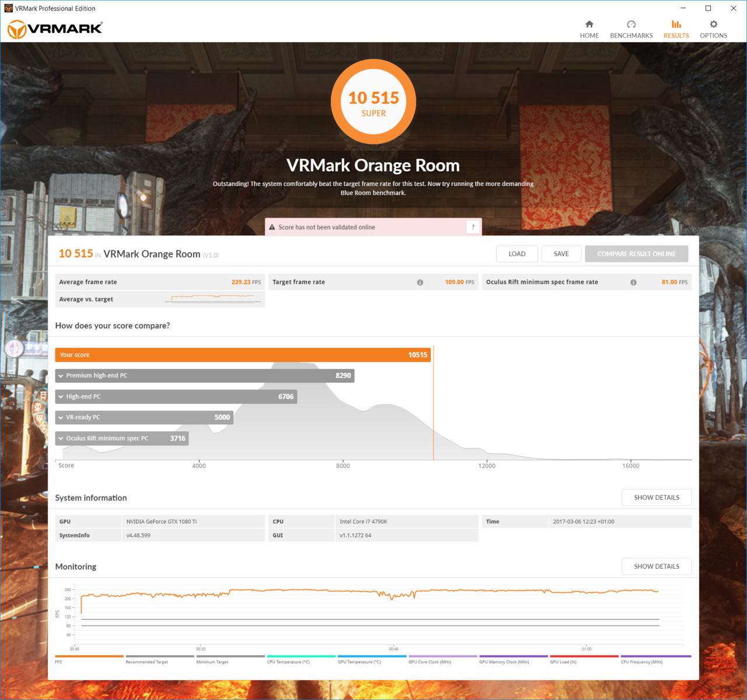The image size is (747, 700).
Task: Click the VRMark Orange Room heading
Action: click(x=373, y=166)
